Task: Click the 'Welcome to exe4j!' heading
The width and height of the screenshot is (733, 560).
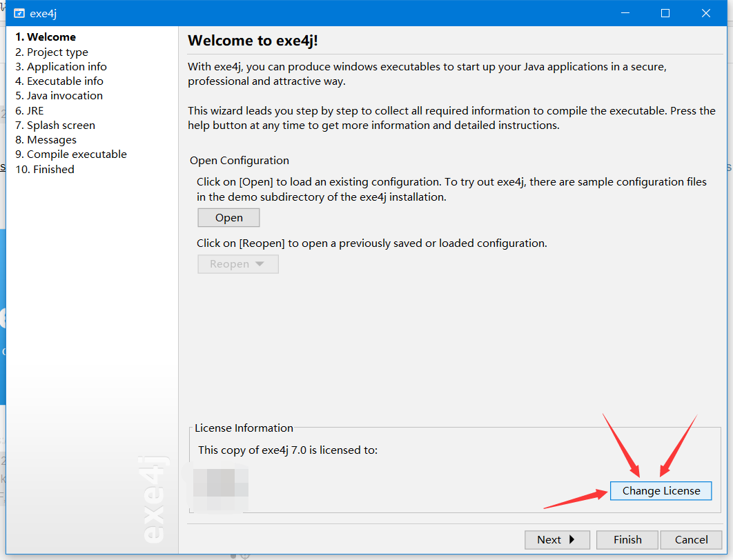Action: 253,41
